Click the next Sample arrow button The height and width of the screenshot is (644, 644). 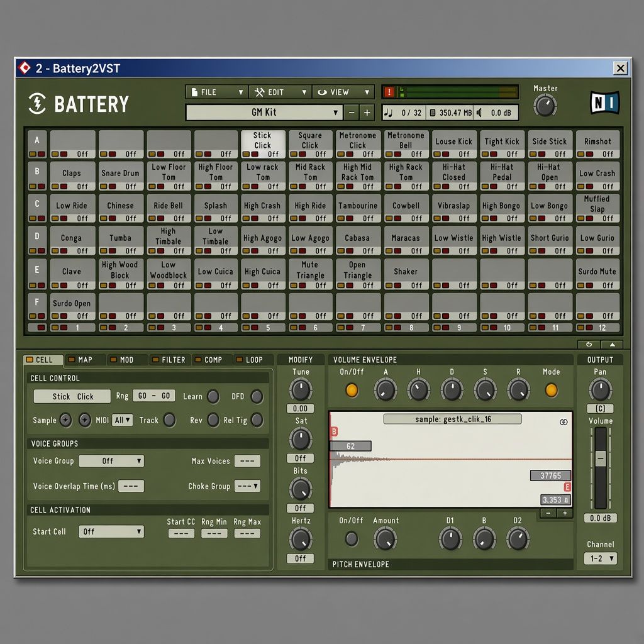(85, 420)
